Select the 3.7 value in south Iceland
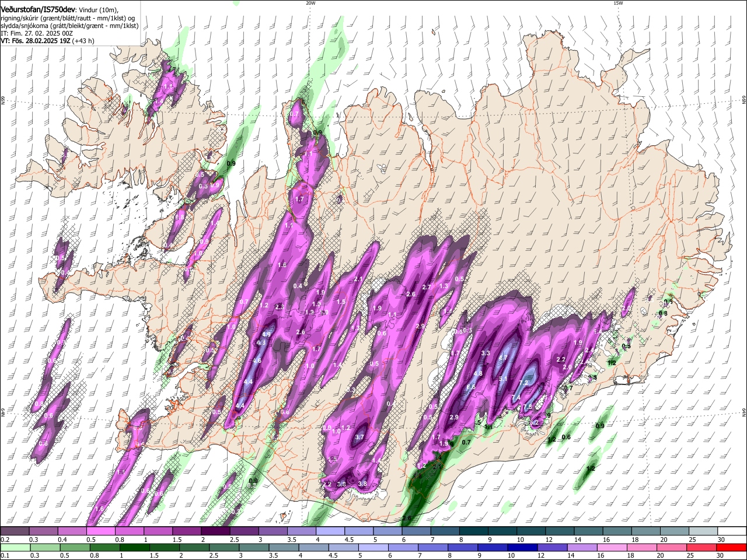This screenshot has width=747, height=560. (359, 437)
